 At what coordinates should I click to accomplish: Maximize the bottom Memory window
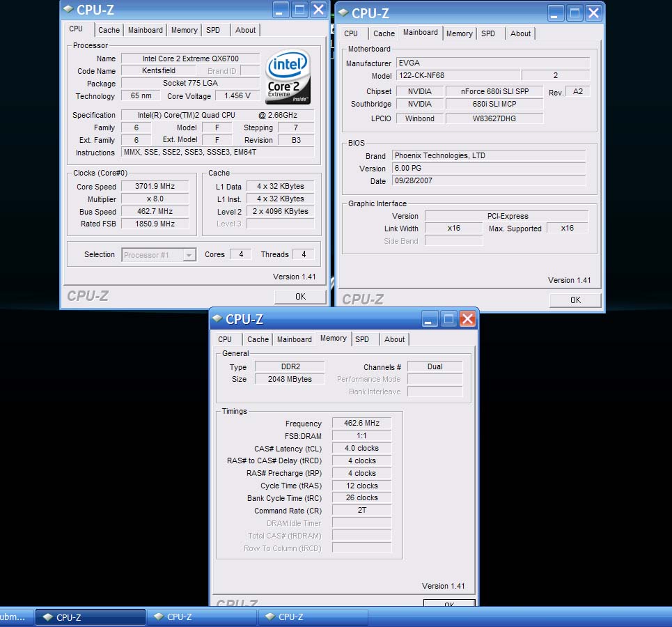448,318
